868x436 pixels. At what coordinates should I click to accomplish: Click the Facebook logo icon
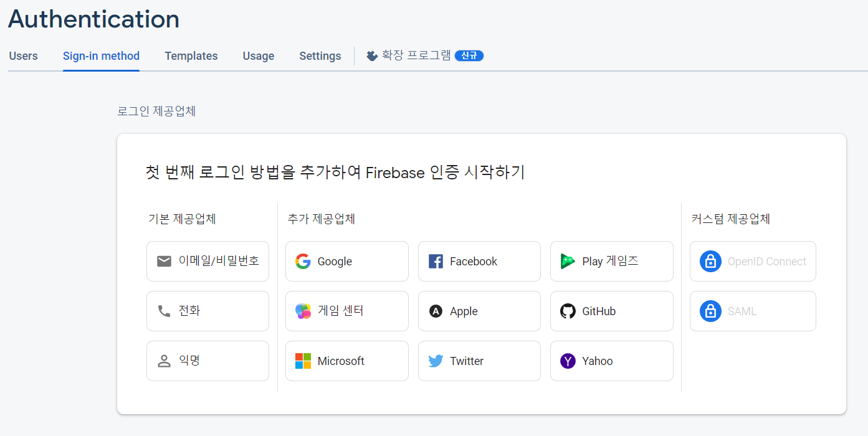(436, 262)
